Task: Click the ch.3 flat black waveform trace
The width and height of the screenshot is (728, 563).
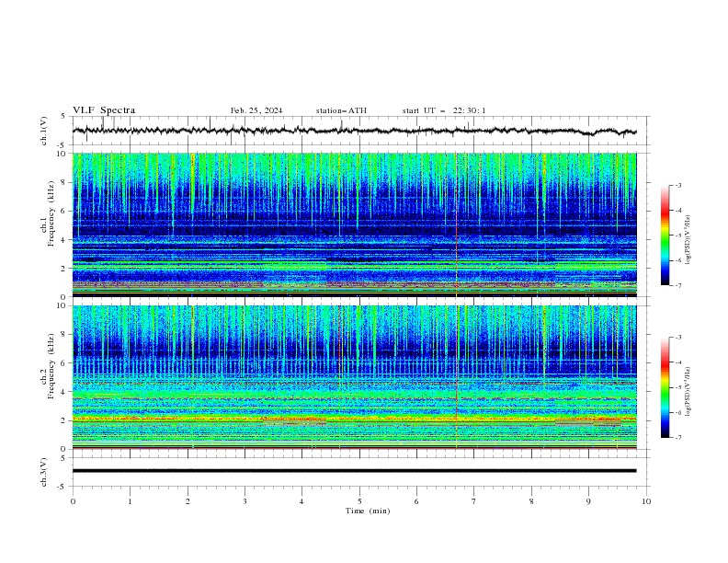Action: pyautogui.click(x=354, y=471)
